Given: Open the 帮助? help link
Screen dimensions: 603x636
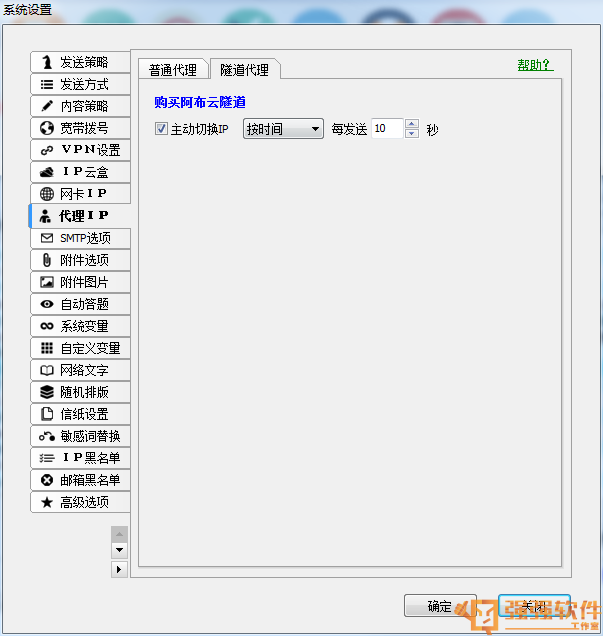Looking at the screenshot, I should 535,64.
